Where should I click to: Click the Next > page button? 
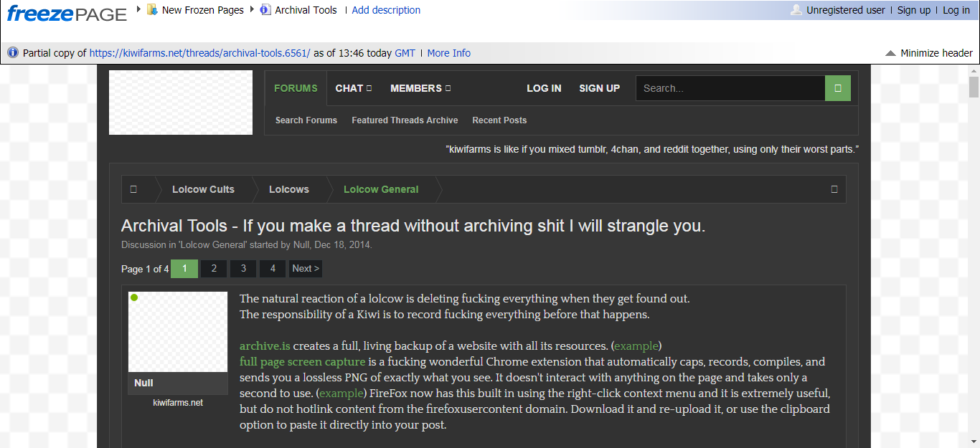click(306, 269)
